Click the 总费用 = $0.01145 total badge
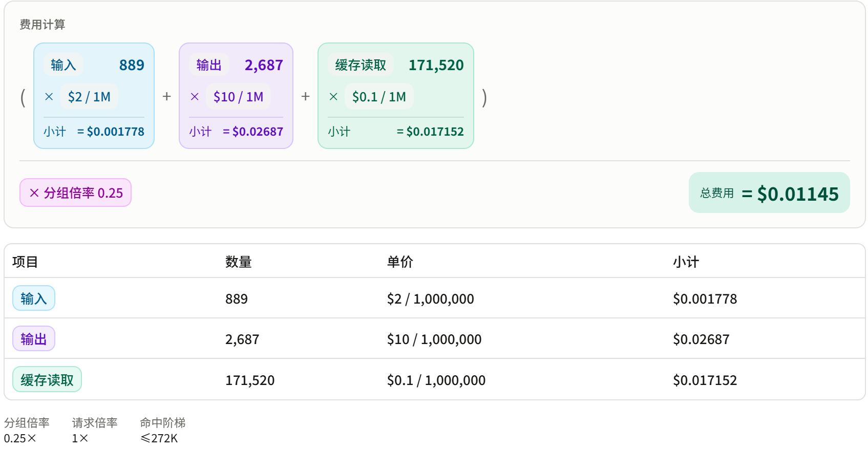868x449 pixels. 769,193
